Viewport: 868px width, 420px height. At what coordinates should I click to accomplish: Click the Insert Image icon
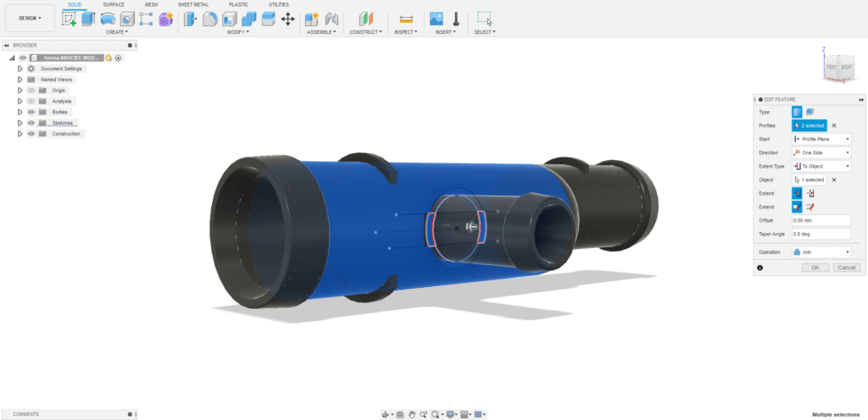tap(437, 19)
